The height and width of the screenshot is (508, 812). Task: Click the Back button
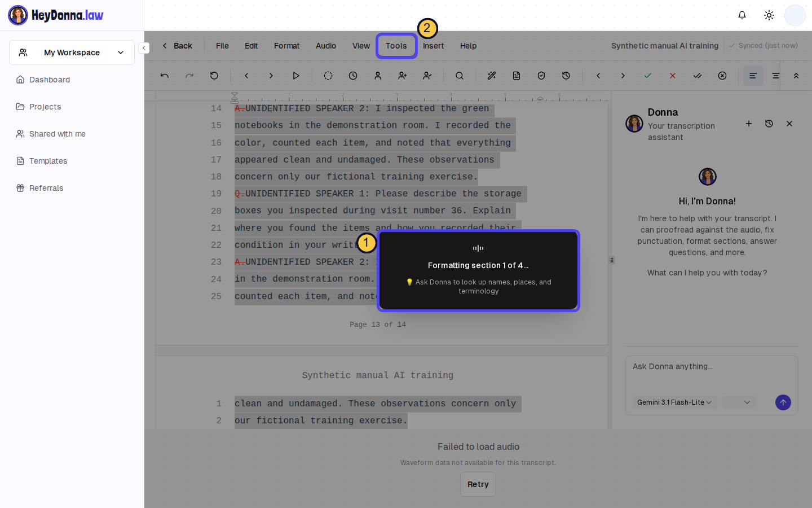click(177, 46)
